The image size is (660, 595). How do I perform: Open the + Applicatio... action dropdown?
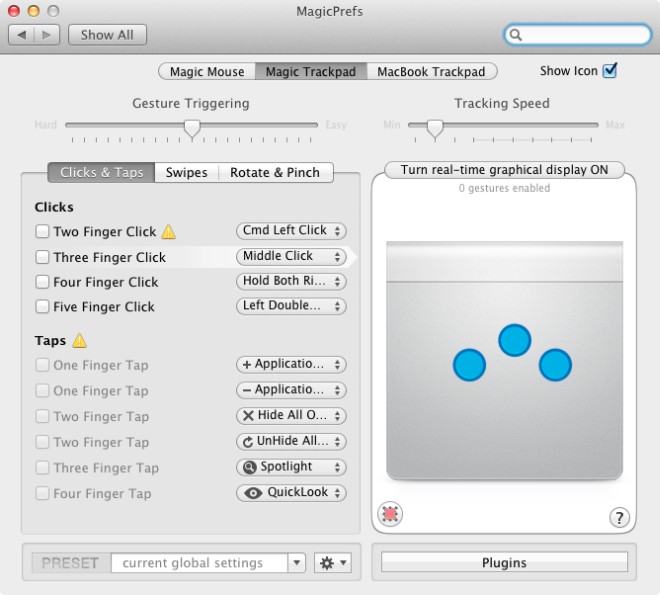[291, 364]
